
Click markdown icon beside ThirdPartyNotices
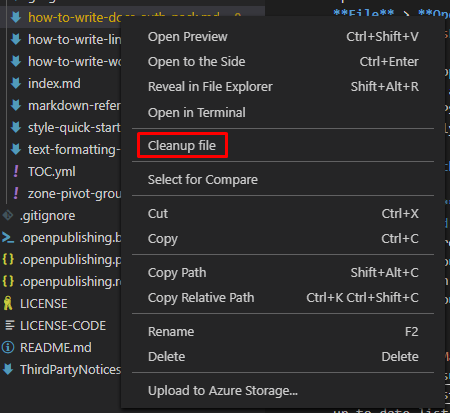click(x=8, y=369)
